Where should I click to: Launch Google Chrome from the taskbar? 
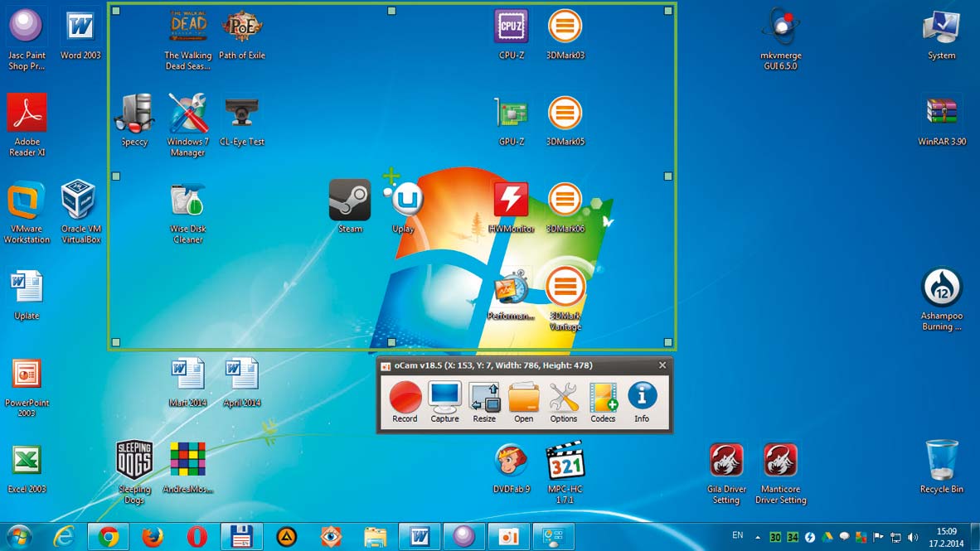(108, 537)
